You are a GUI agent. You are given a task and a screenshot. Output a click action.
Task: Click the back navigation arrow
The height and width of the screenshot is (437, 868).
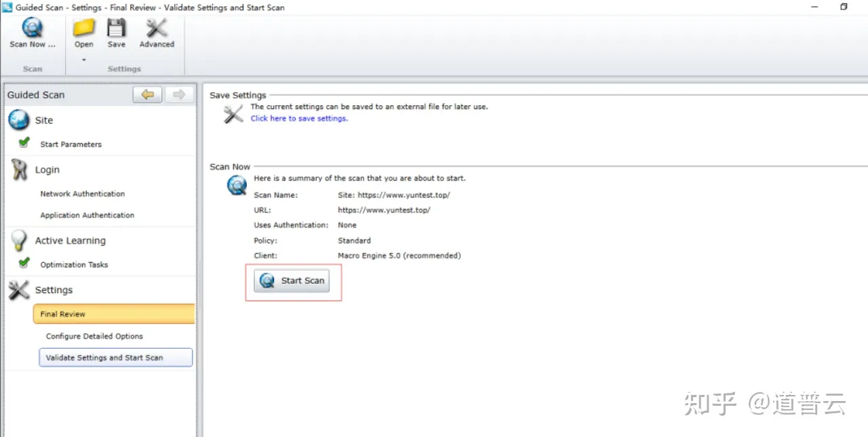point(147,94)
